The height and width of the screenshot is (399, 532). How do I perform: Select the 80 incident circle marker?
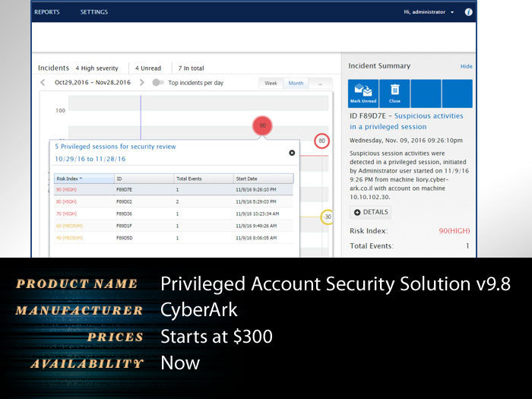pyautogui.click(x=321, y=141)
